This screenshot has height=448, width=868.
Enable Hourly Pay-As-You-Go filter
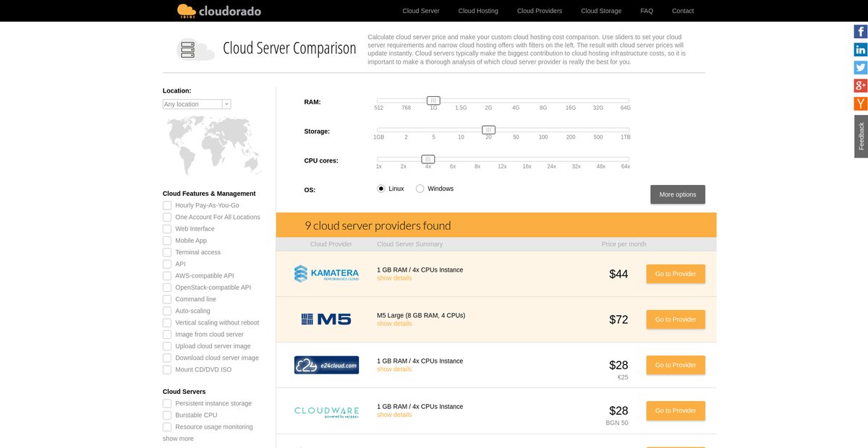click(167, 205)
